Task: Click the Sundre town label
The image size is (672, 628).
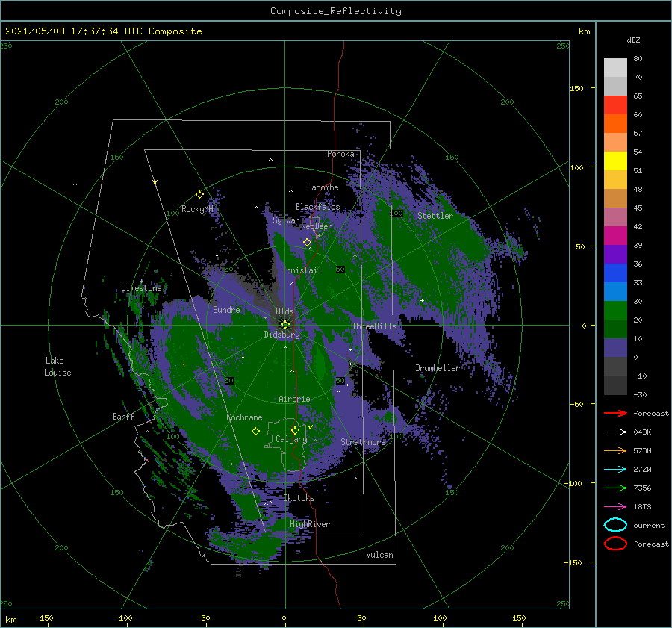Action: [227, 309]
